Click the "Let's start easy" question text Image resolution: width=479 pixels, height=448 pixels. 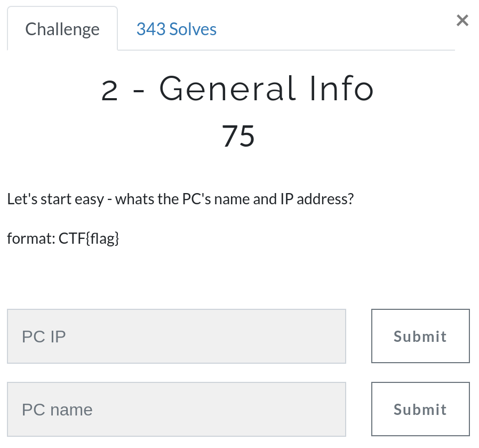click(181, 199)
